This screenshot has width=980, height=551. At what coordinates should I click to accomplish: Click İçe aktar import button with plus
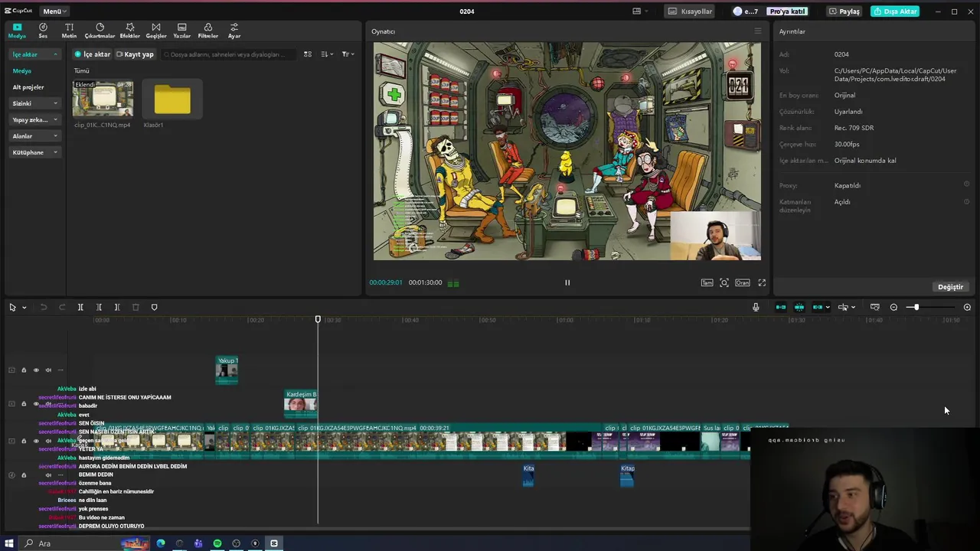pos(92,54)
